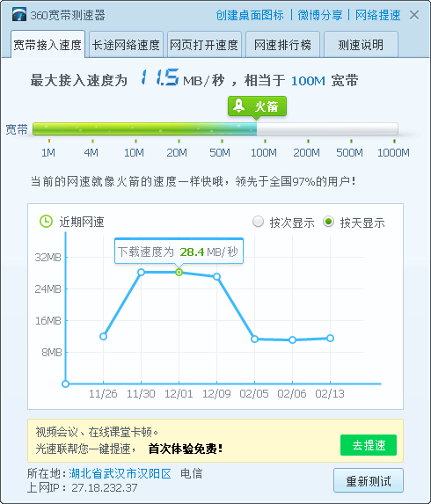Click the 02/05 data point on chart
431x504 pixels.
[x=254, y=340]
